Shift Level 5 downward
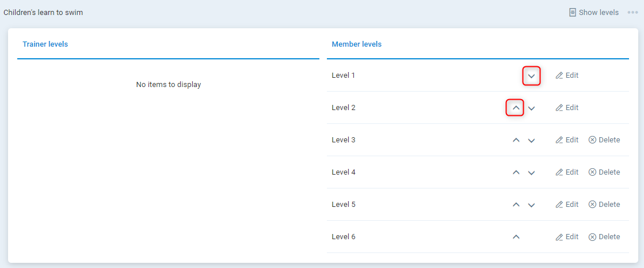Image resolution: width=644 pixels, height=268 pixels. coord(531,205)
